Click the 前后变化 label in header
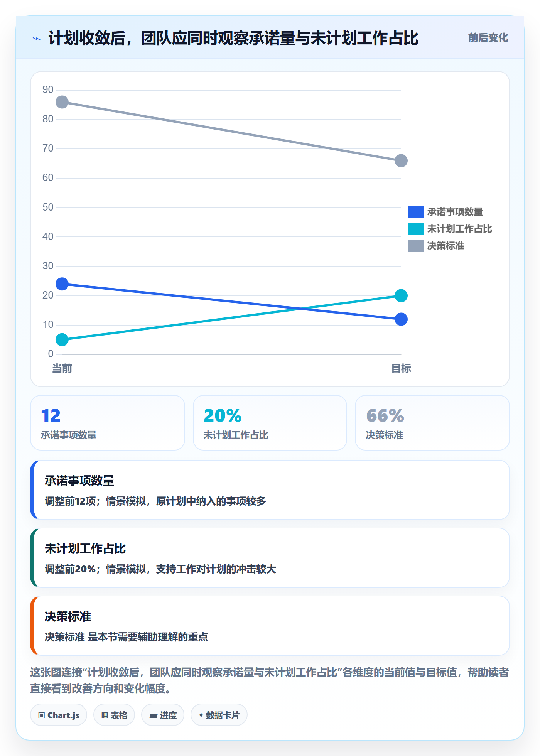 (488, 38)
